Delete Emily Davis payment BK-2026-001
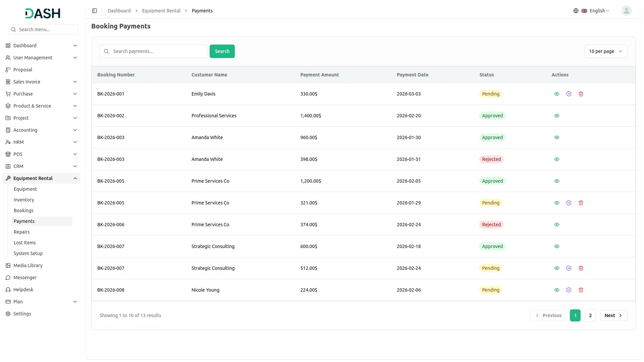This screenshot has width=644, height=362. [581, 94]
